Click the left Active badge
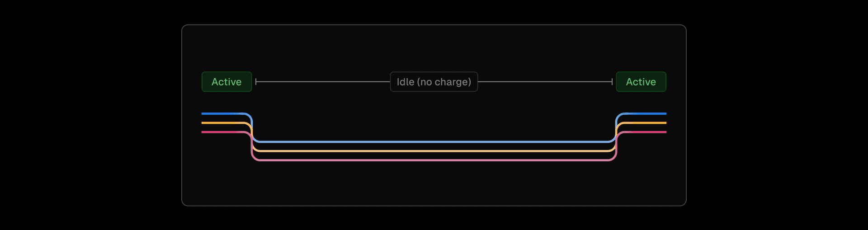This screenshot has height=230, width=868. tap(226, 82)
